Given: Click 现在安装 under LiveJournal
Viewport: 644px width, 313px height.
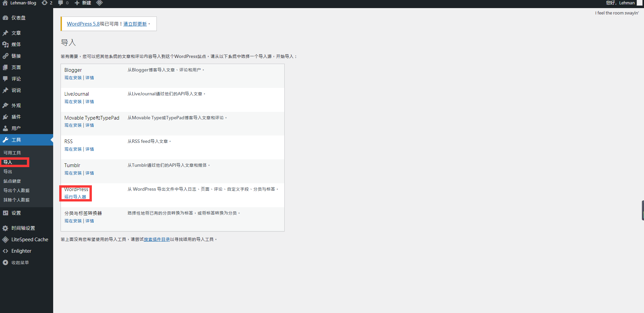Looking at the screenshot, I should point(73,102).
